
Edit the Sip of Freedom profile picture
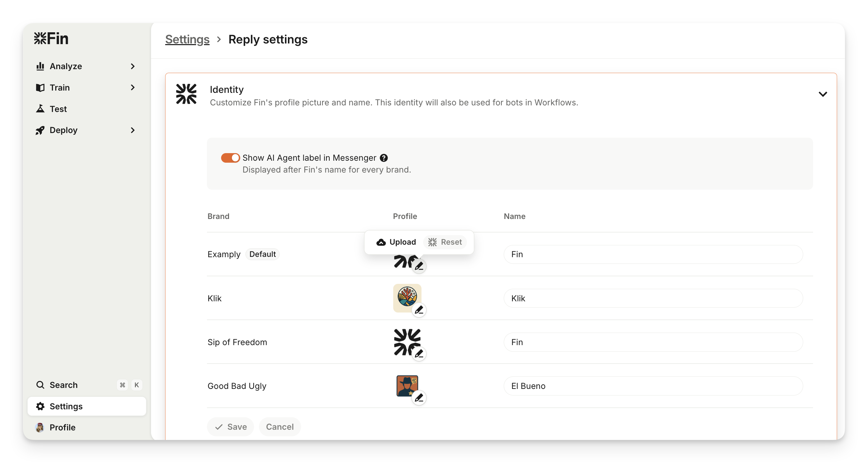(419, 354)
